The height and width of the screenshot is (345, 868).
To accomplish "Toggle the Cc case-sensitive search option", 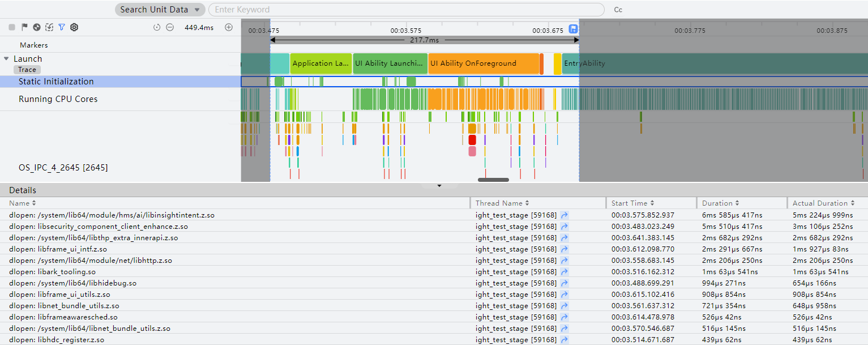I will point(618,10).
